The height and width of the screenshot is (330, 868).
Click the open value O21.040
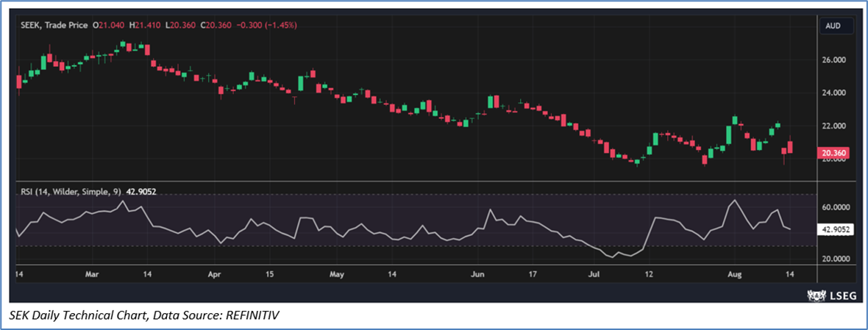click(x=109, y=25)
